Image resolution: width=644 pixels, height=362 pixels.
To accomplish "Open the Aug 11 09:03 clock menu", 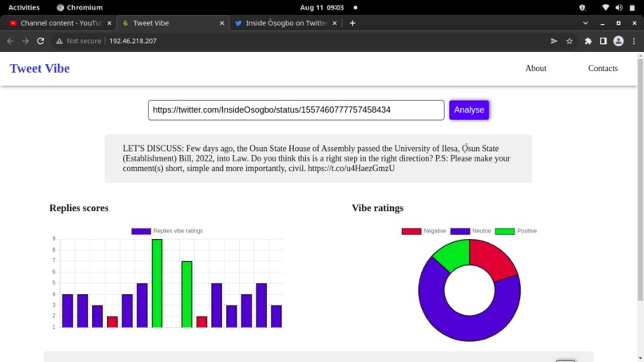I will (x=322, y=7).
